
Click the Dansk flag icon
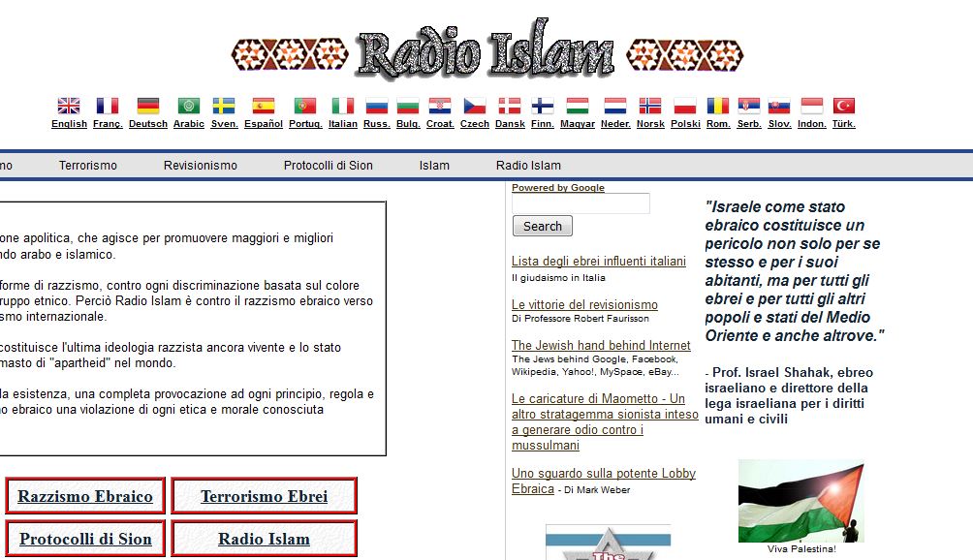(x=509, y=106)
